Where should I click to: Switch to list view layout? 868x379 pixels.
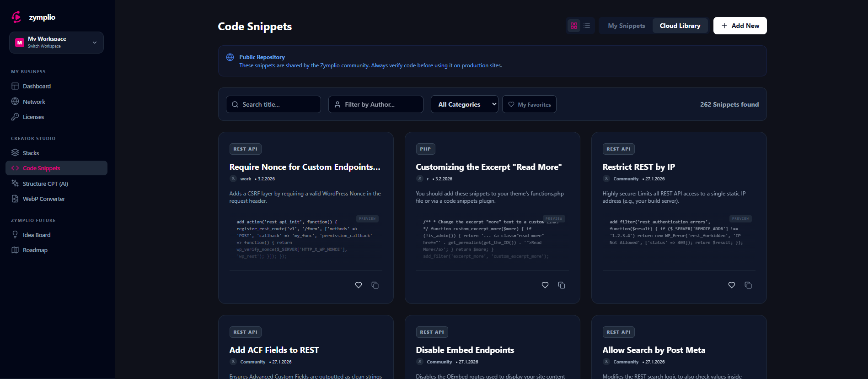pyautogui.click(x=587, y=26)
